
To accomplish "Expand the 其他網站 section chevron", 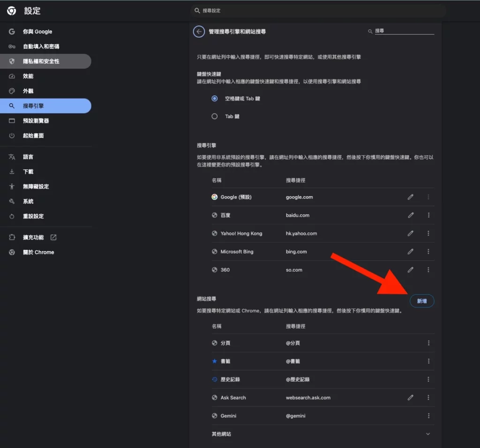I will coord(428,434).
